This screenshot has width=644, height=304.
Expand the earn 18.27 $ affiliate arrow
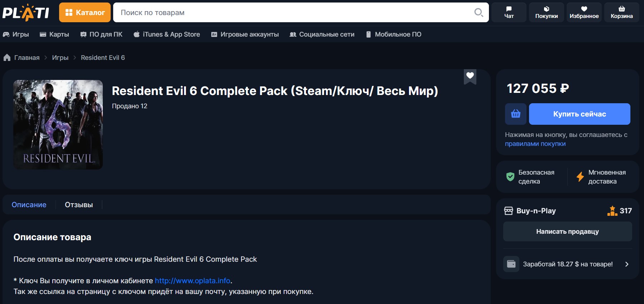point(626,264)
